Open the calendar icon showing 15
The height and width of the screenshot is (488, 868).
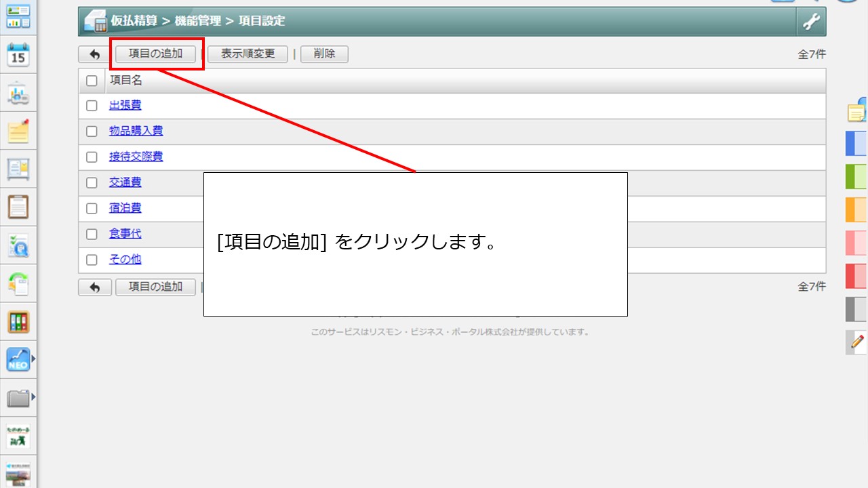tap(18, 56)
